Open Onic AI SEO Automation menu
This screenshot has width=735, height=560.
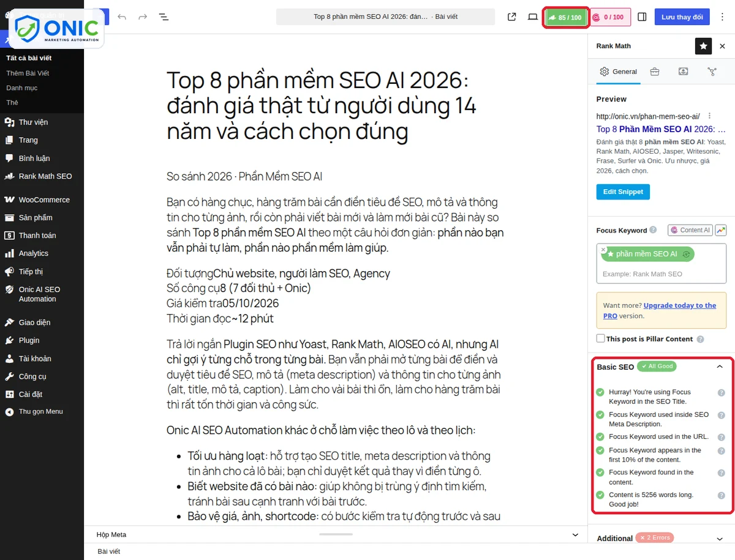point(39,294)
